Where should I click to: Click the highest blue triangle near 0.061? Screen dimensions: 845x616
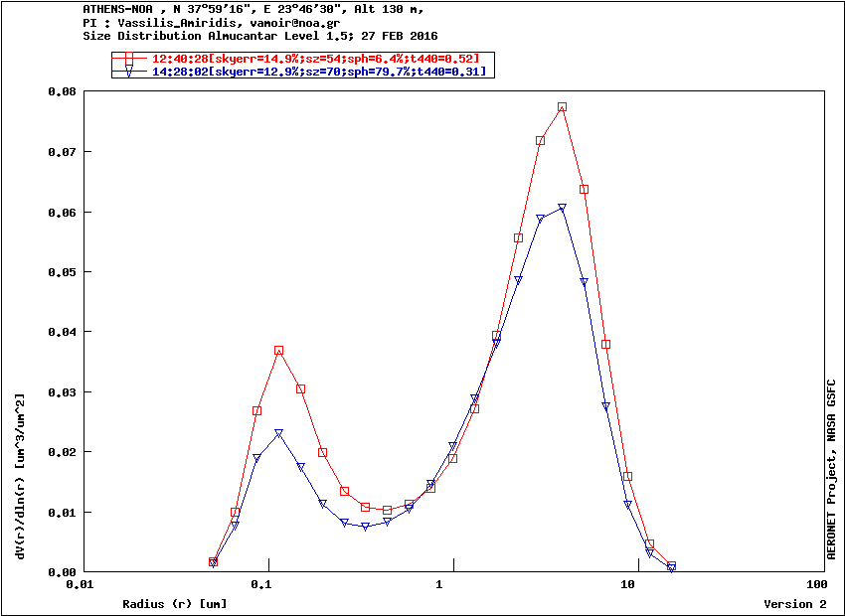[562, 208]
